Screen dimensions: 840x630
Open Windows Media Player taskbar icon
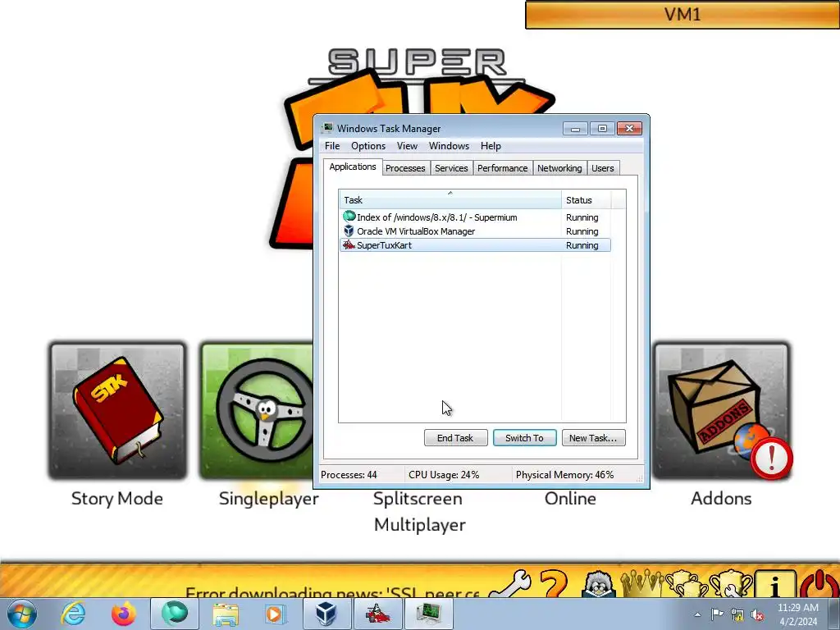(276, 614)
